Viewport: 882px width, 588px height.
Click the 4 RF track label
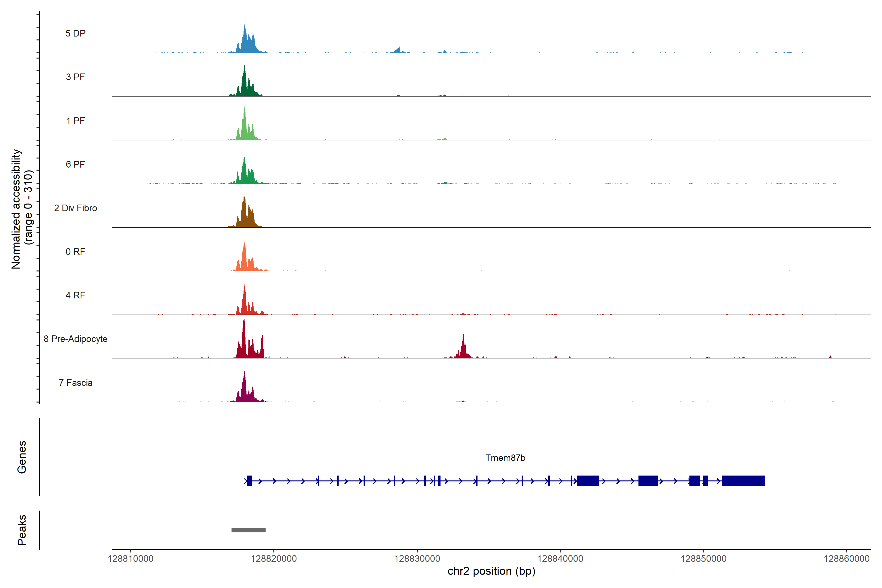75,295
